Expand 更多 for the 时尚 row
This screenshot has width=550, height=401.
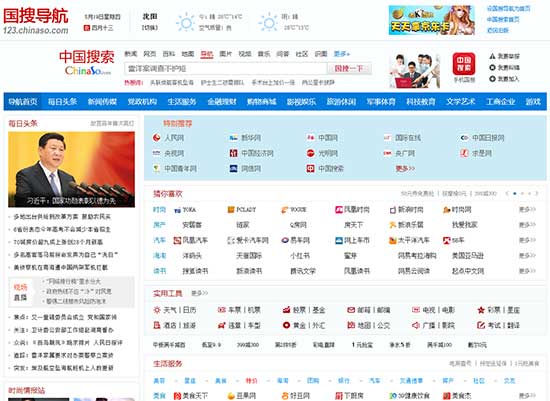(x=527, y=209)
